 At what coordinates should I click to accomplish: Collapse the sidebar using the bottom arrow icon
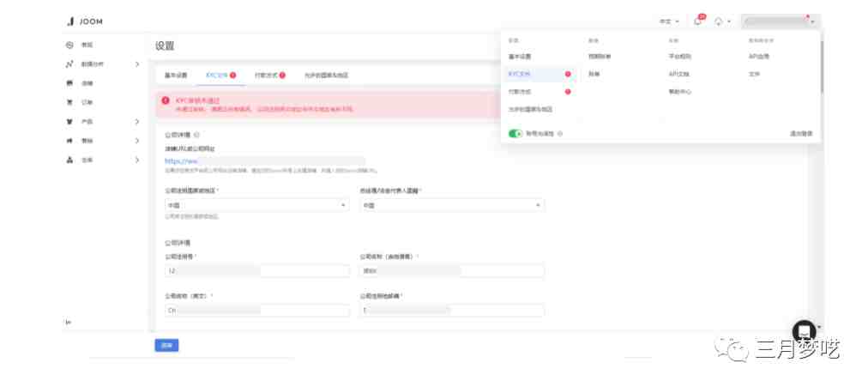point(68,323)
